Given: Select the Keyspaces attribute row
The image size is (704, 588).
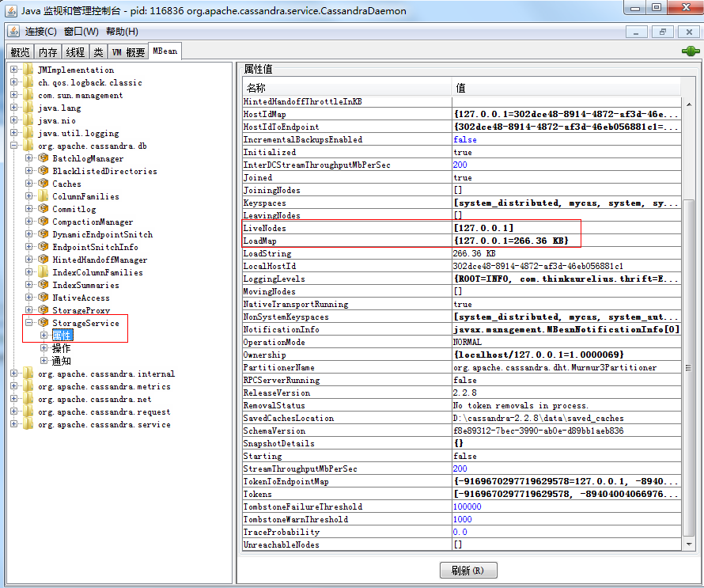Looking at the screenshot, I should 461,203.
